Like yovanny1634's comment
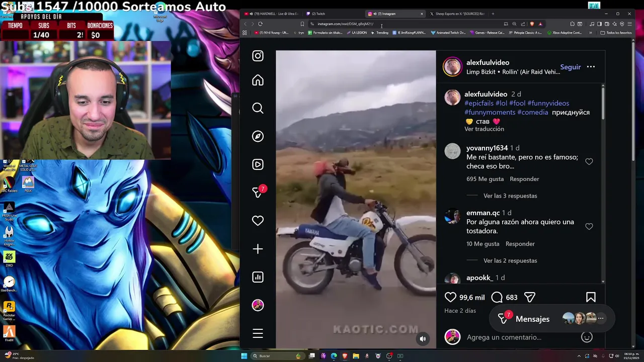Screen dimensions: 644x362 [589, 161]
